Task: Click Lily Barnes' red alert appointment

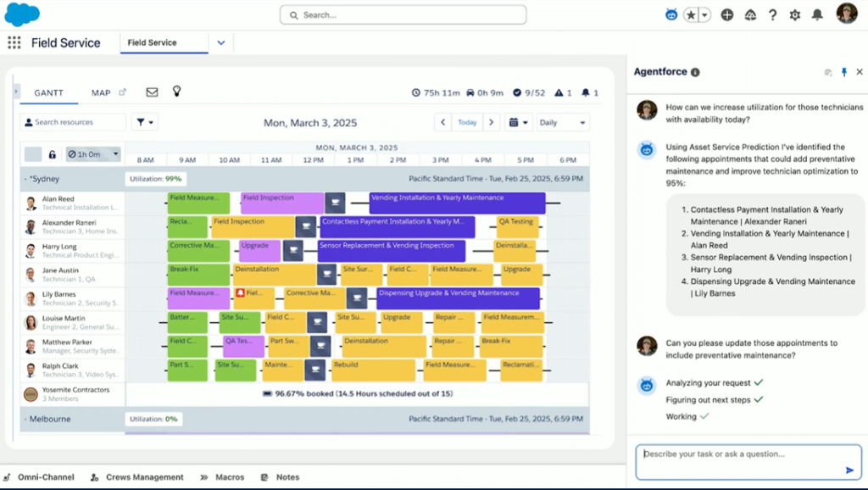Action: [254, 298]
